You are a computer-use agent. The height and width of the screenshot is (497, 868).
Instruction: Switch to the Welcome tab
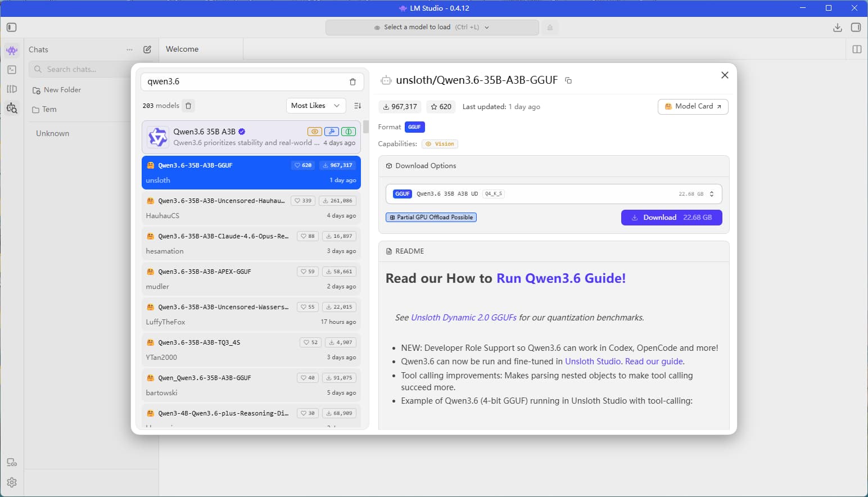click(x=182, y=49)
